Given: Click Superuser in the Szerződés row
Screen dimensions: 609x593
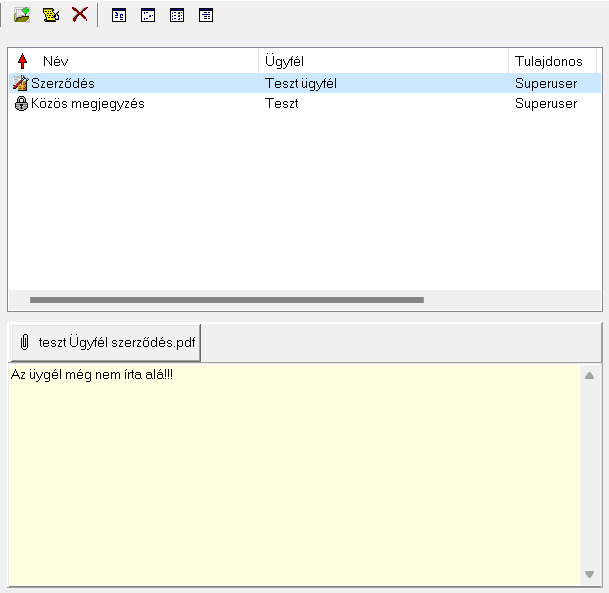Looking at the screenshot, I should point(546,83).
